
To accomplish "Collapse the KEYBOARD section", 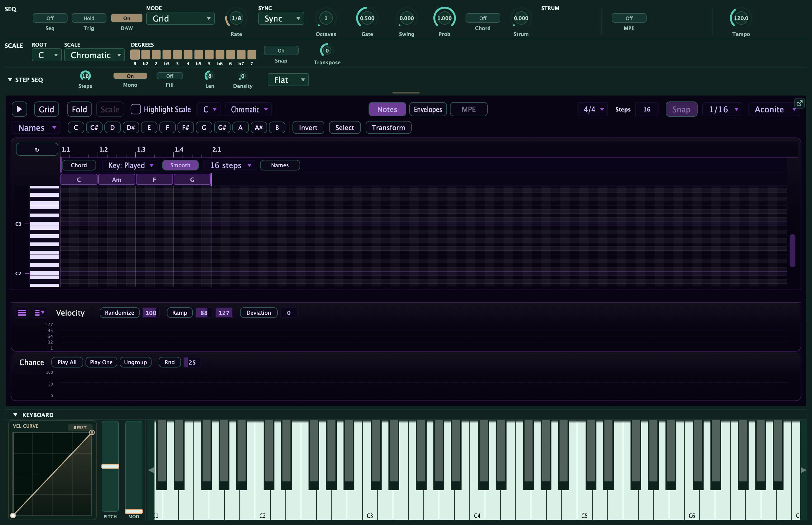I will 15,415.
